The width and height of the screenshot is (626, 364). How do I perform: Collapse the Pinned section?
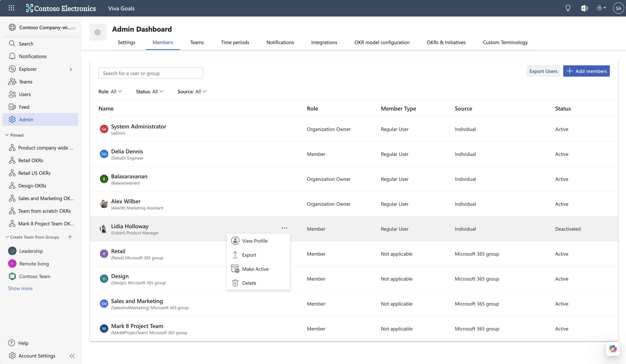(7, 135)
